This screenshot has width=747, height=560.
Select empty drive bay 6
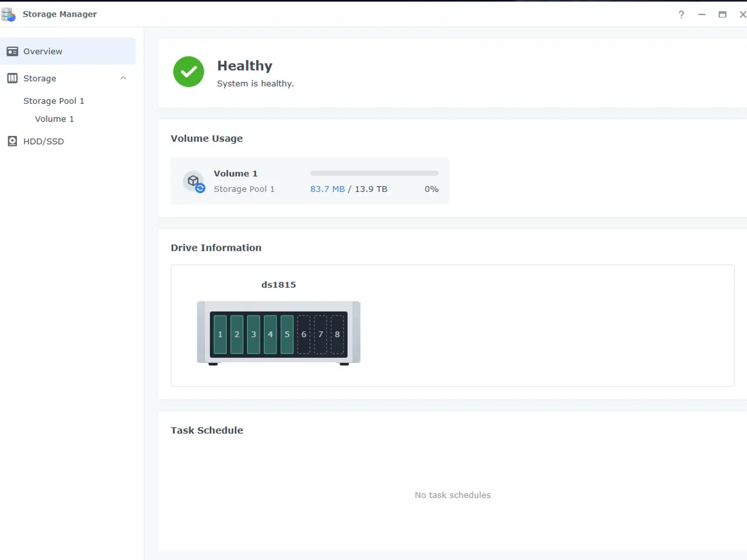(x=303, y=334)
